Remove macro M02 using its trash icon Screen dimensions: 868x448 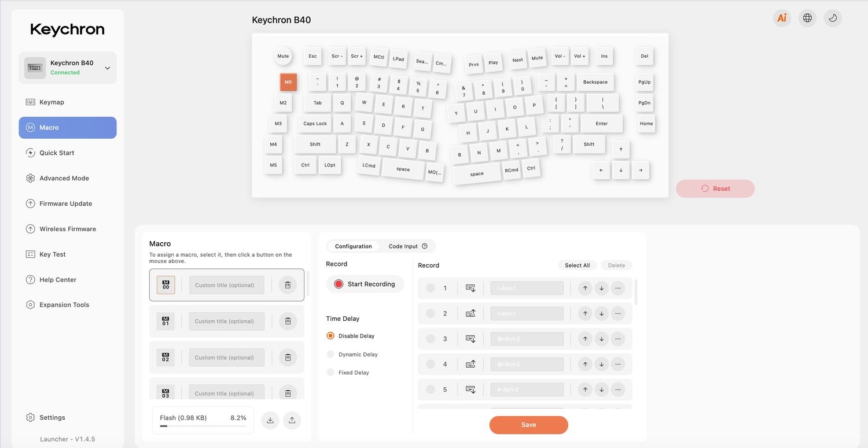288,358
